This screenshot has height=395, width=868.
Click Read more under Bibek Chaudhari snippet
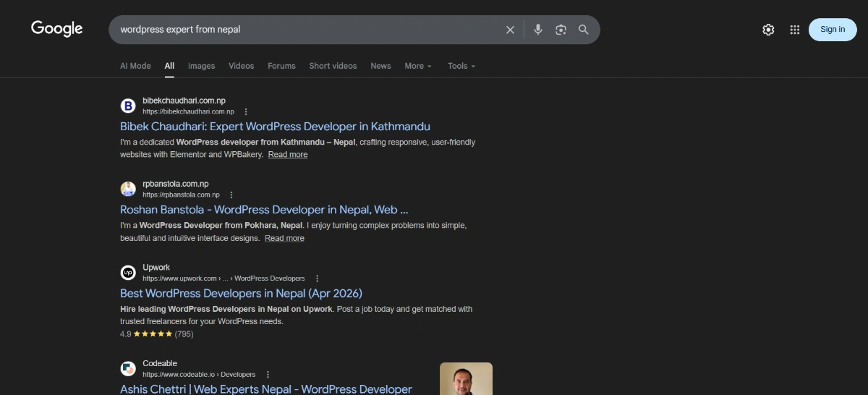click(x=288, y=155)
